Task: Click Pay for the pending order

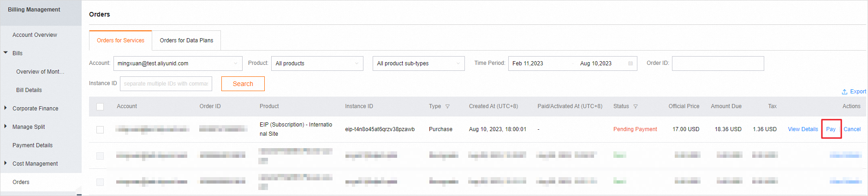Action: pyautogui.click(x=831, y=129)
